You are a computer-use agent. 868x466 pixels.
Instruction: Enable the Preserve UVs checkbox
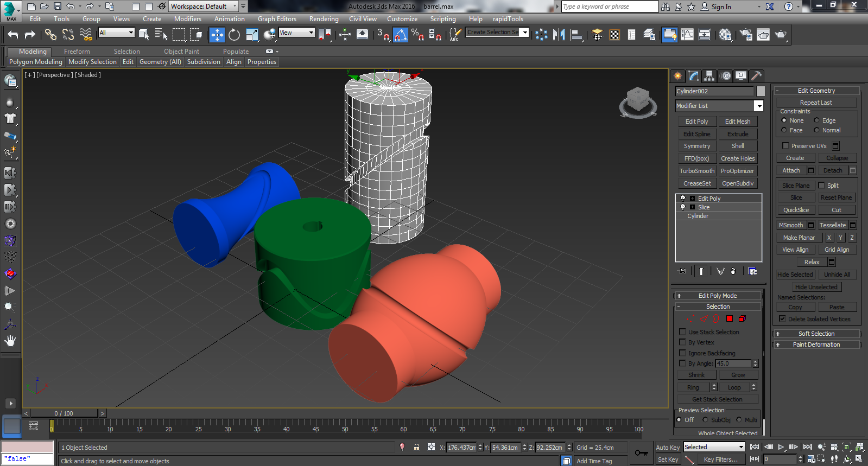[785, 146]
